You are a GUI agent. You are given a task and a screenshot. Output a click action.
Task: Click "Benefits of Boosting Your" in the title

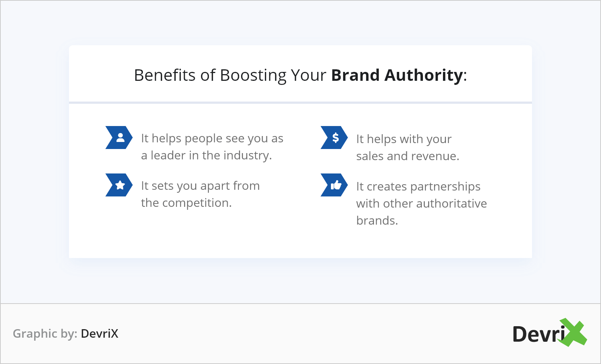(230, 75)
